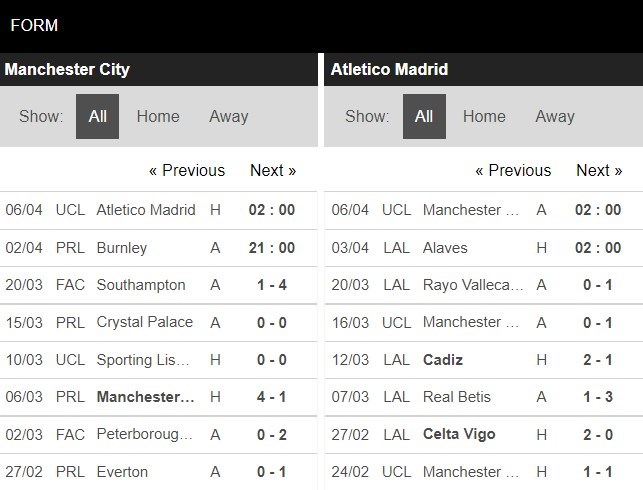
Task: Click « Previous in Manchester City panel
Action: pos(187,170)
